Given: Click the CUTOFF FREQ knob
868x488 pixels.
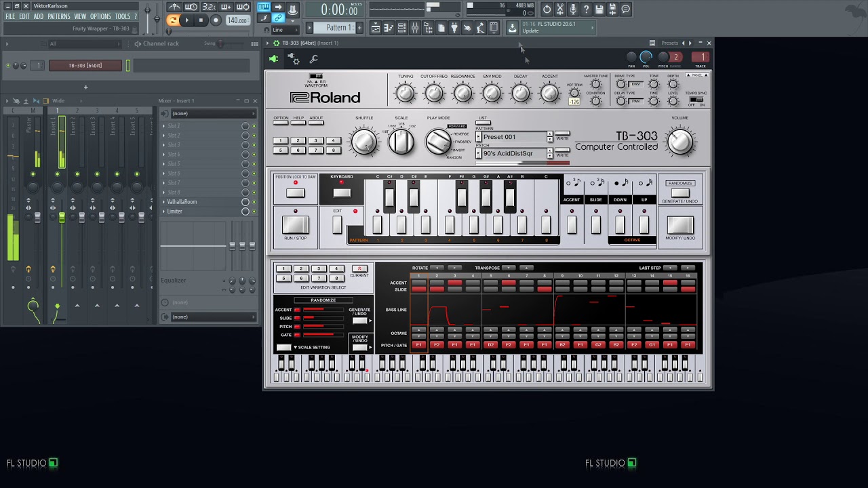Looking at the screenshot, I should 433,94.
